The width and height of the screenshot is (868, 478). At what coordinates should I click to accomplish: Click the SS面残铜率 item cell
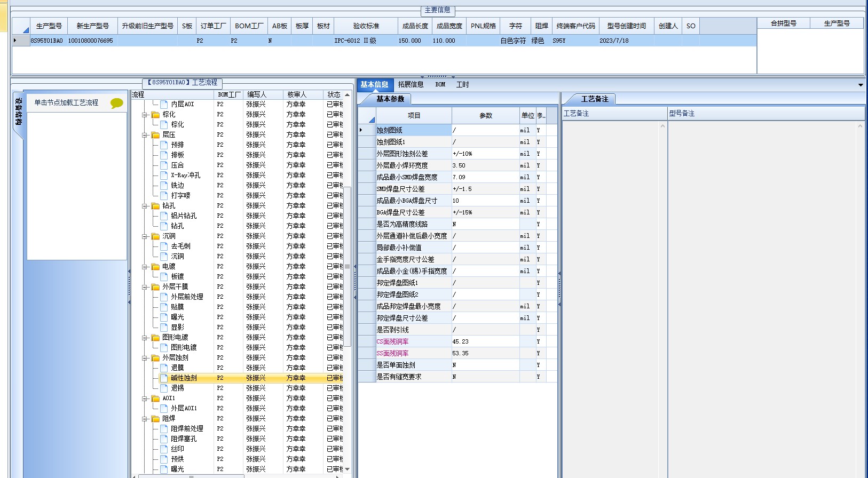tap(413, 353)
